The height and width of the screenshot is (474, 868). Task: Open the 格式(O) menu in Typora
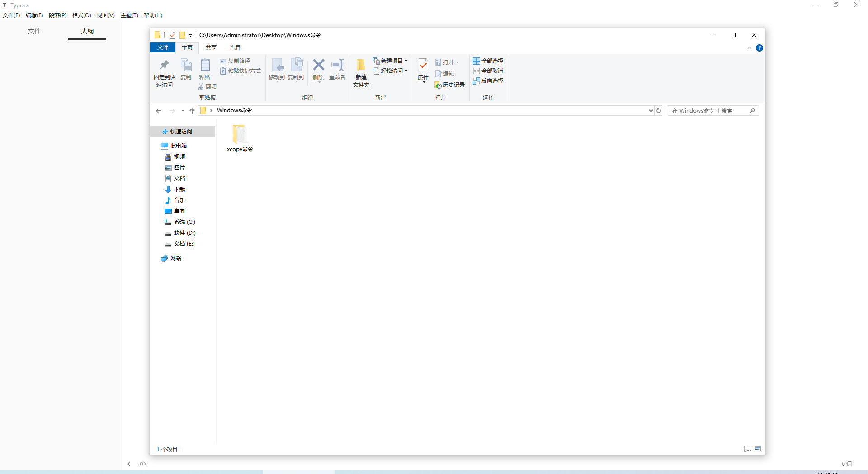(x=81, y=15)
